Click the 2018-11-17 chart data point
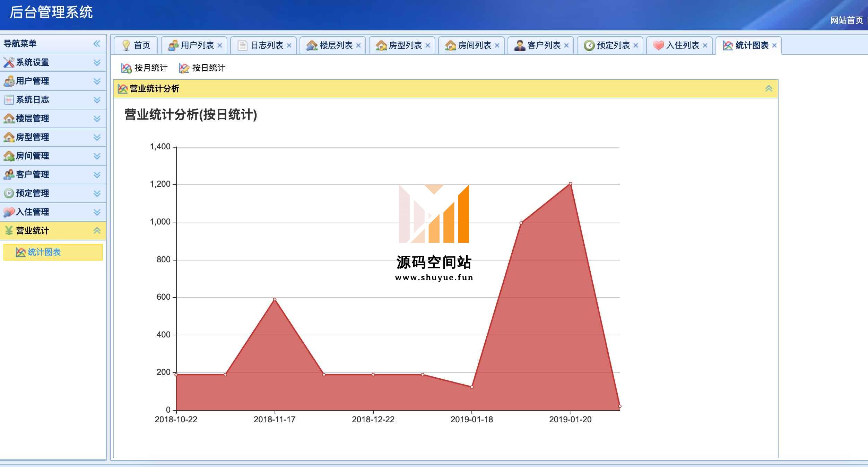868x467 pixels. [x=275, y=299]
